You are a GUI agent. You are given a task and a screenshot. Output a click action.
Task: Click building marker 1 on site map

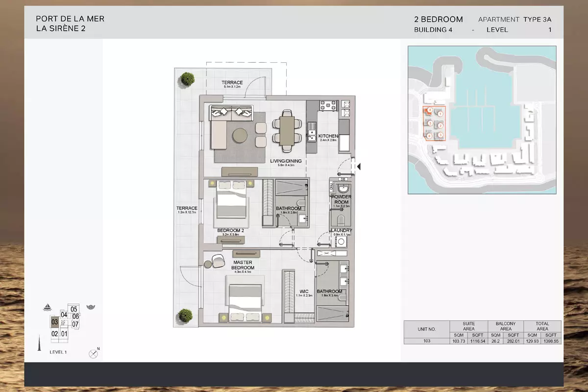coord(440,114)
